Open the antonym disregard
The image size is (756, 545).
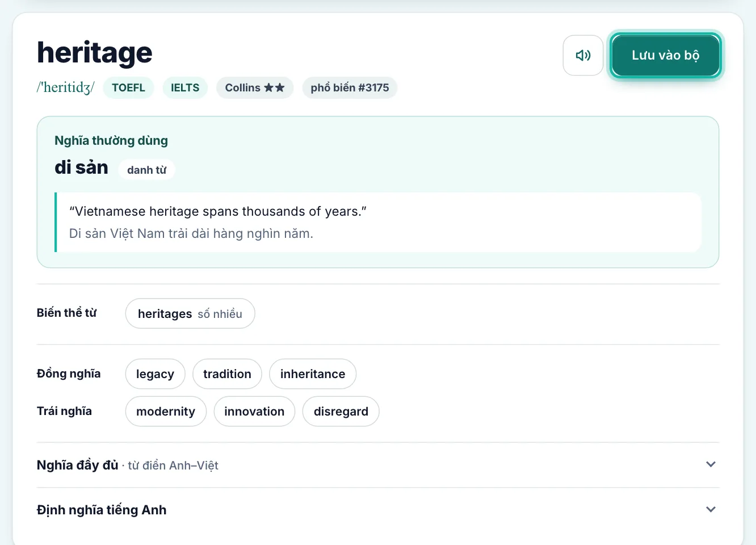point(341,411)
